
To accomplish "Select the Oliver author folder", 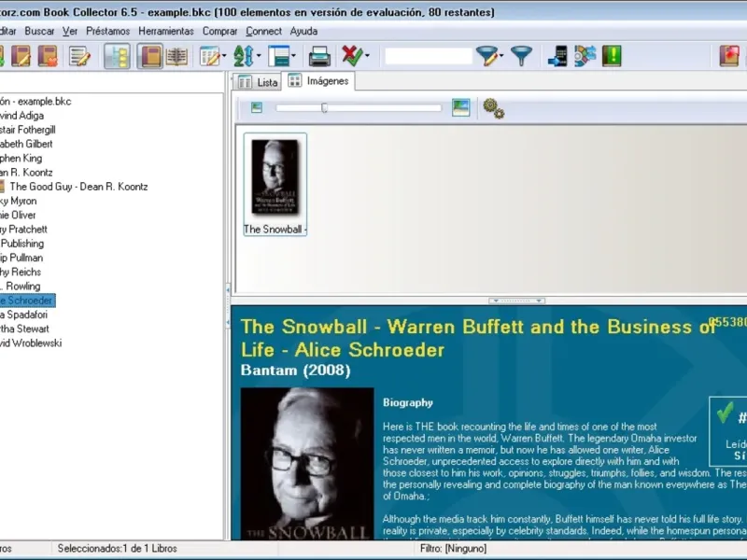I will (18, 216).
